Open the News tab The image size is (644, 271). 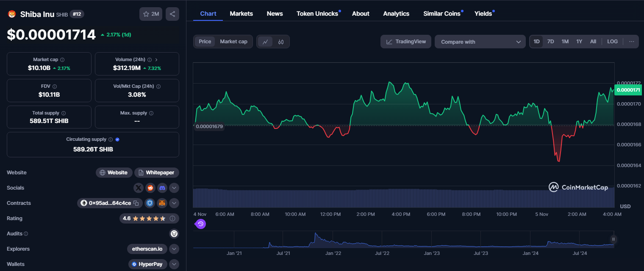[275, 14]
